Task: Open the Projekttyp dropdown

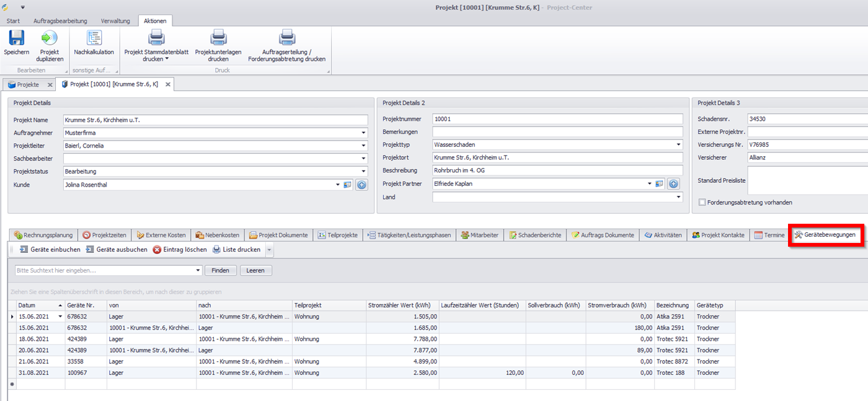Action: (x=678, y=145)
